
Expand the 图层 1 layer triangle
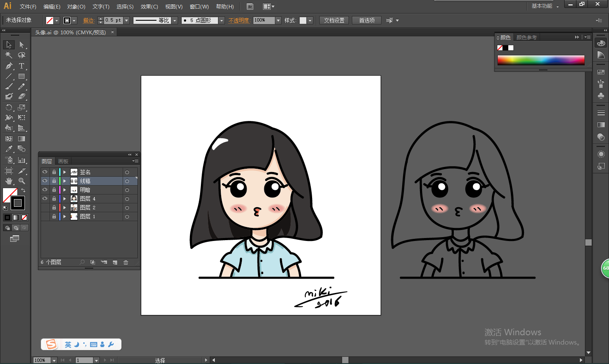(x=65, y=216)
